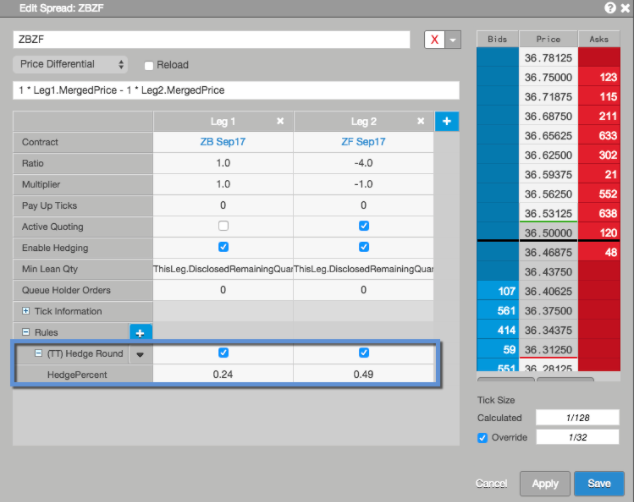This screenshot has width=635, height=502.
Task: Edit Leg 1 HedgePercent 0.24
Action: [223, 374]
